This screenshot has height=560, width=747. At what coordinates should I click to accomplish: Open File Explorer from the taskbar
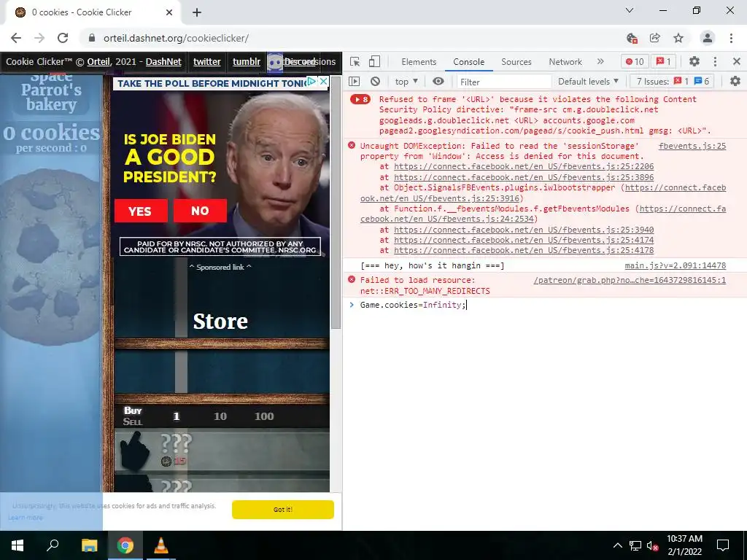click(89, 545)
